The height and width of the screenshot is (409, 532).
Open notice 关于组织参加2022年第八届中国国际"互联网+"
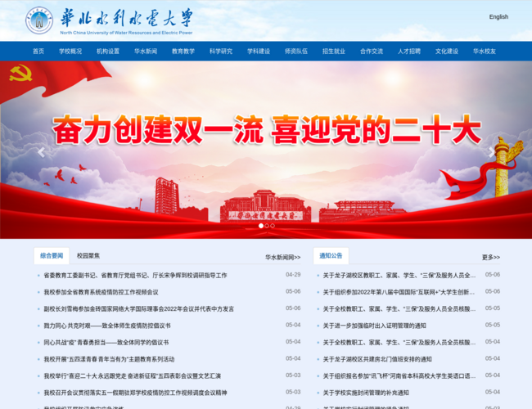(399, 292)
